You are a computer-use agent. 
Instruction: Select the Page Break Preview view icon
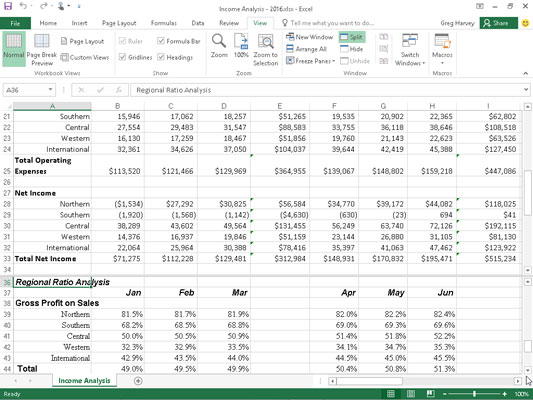tap(41, 41)
